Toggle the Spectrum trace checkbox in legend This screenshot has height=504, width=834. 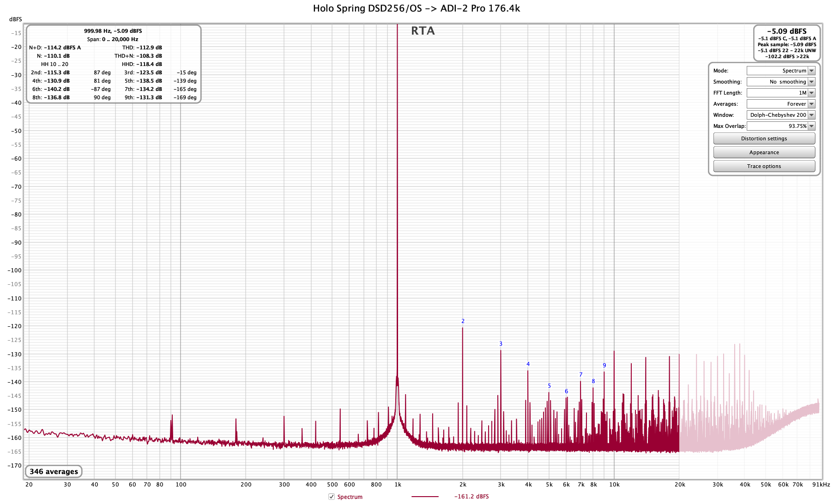point(331,497)
